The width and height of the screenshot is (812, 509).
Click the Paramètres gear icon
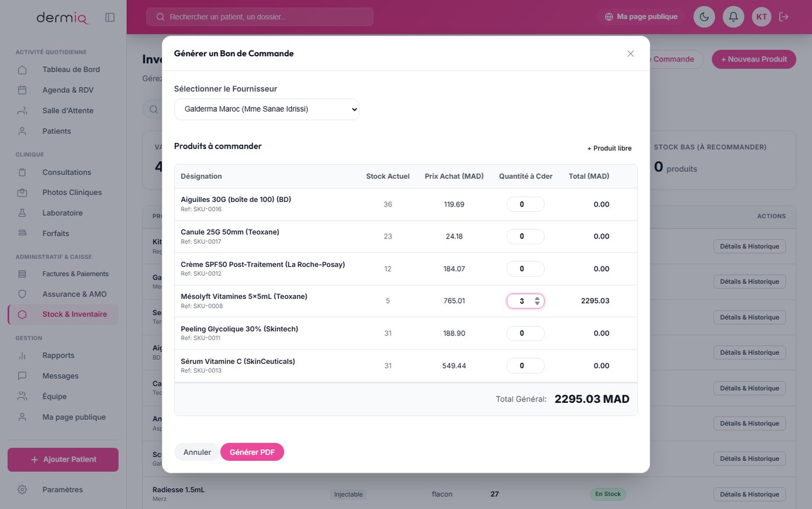click(22, 490)
